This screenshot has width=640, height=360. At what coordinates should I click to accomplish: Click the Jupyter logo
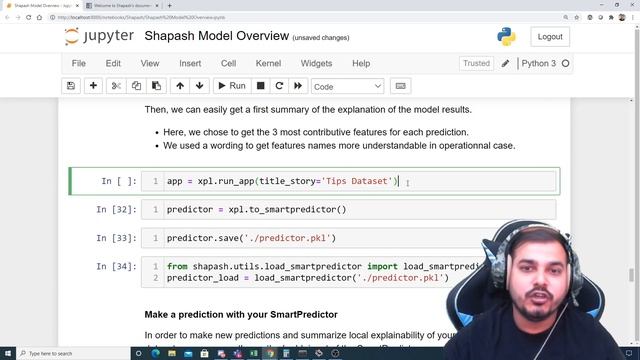pyautogui.click(x=99, y=36)
